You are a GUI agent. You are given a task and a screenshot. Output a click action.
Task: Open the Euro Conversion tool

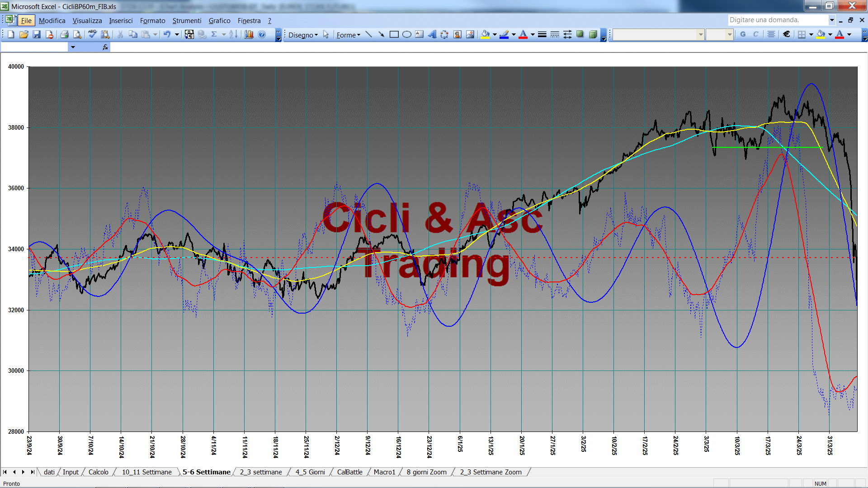pyautogui.click(x=189, y=34)
